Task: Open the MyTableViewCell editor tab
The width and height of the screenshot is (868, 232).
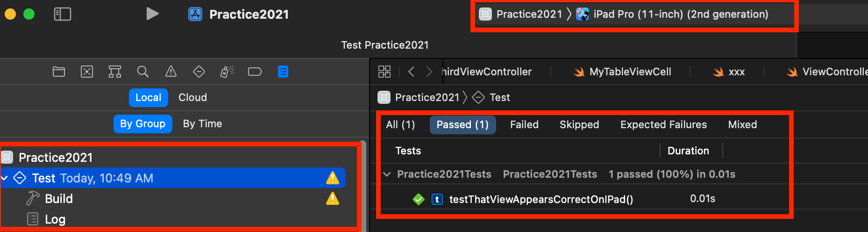Action: coord(622,72)
